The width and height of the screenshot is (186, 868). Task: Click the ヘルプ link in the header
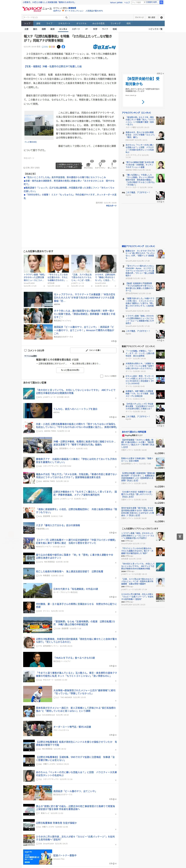pyautogui.click(x=127, y=2)
